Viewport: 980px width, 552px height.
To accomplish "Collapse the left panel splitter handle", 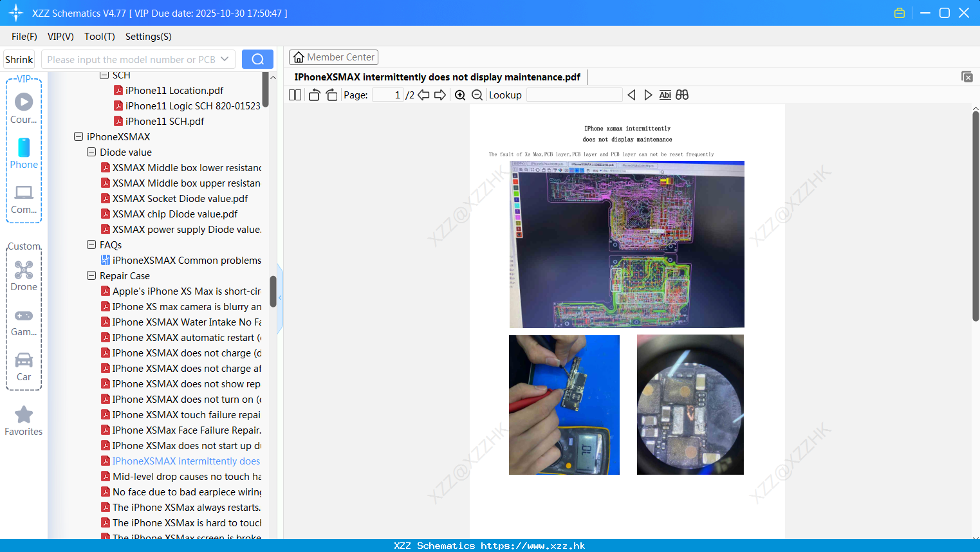I will pos(280,298).
